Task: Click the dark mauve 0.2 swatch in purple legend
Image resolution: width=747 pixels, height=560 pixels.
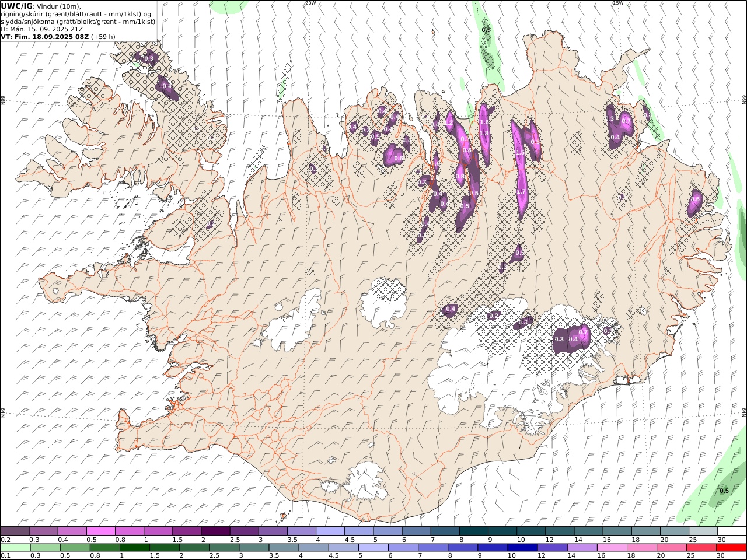Action: 15,531
